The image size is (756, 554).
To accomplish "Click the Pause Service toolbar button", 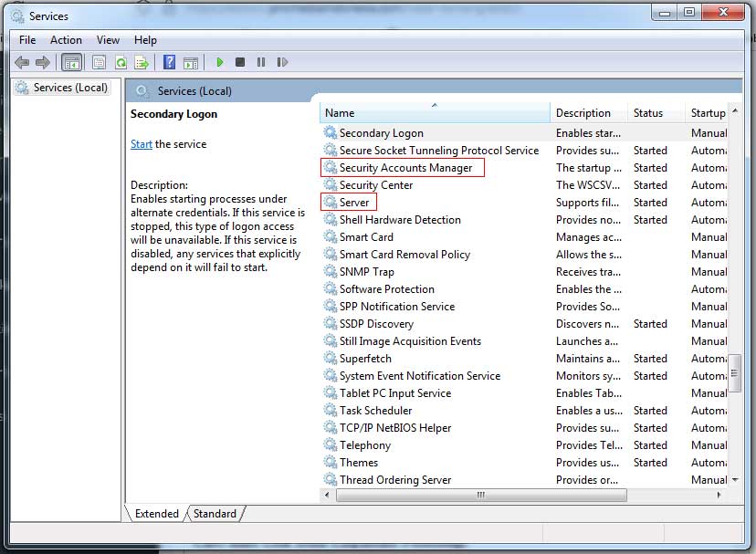I will point(261,63).
